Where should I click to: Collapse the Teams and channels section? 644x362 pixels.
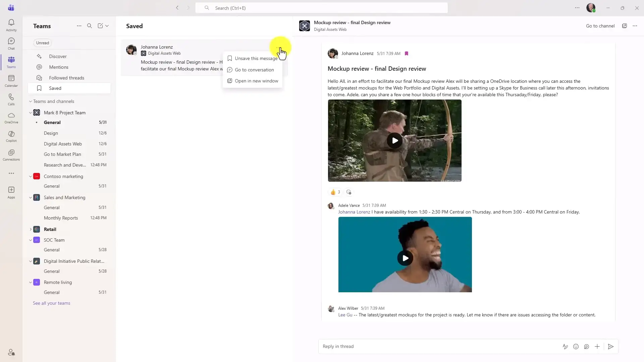[x=31, y=102]
